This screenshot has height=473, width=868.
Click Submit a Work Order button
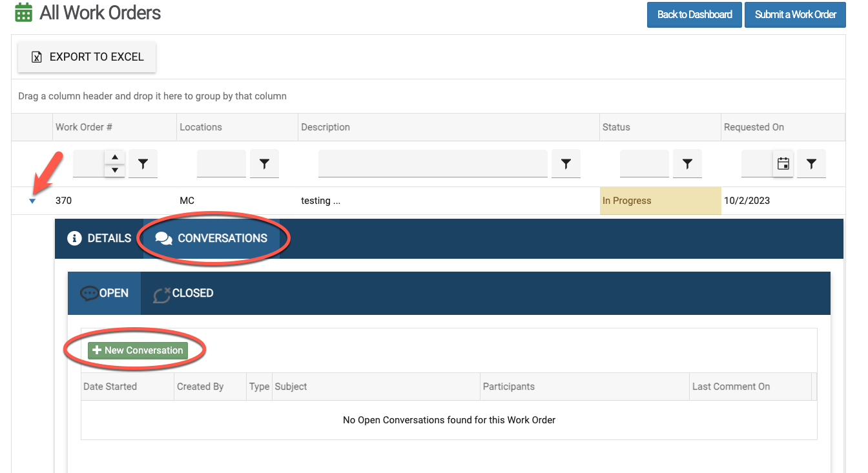[795, 14]
